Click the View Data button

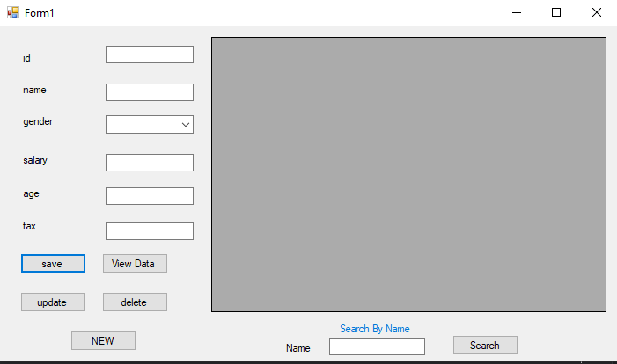[135, 264]
